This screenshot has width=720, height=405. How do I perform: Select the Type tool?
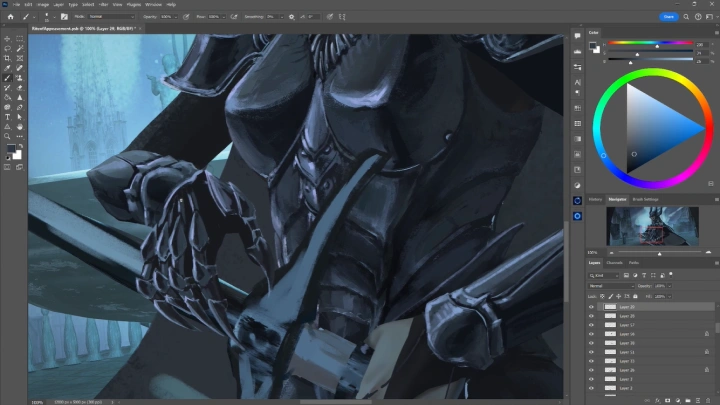coord(7,117)
